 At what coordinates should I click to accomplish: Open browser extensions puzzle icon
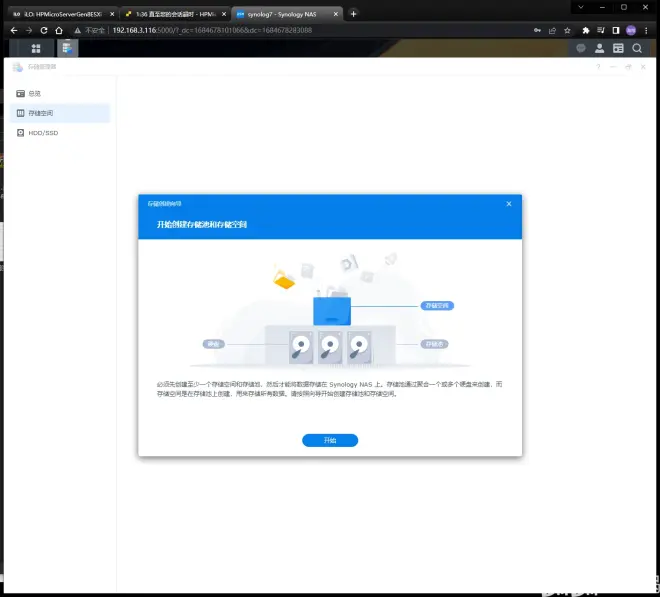coord(585,30)
